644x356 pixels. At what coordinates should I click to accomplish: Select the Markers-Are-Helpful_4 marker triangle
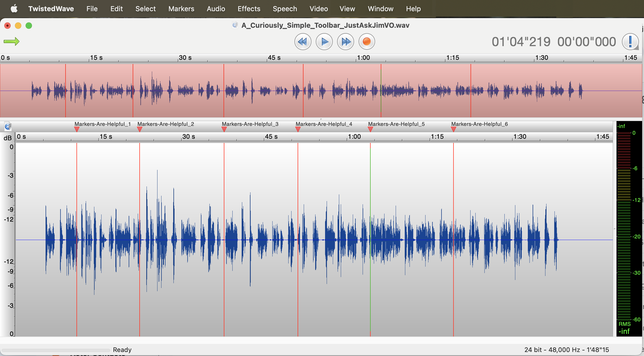coord(298,130)
